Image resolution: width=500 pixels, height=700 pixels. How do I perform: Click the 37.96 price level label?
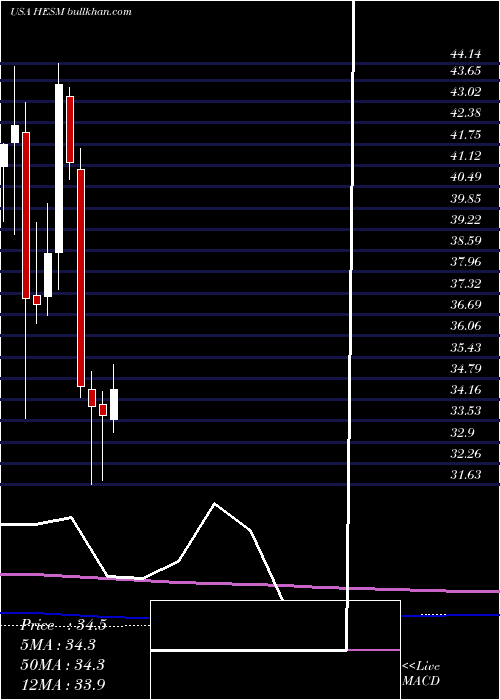(466, 262)
